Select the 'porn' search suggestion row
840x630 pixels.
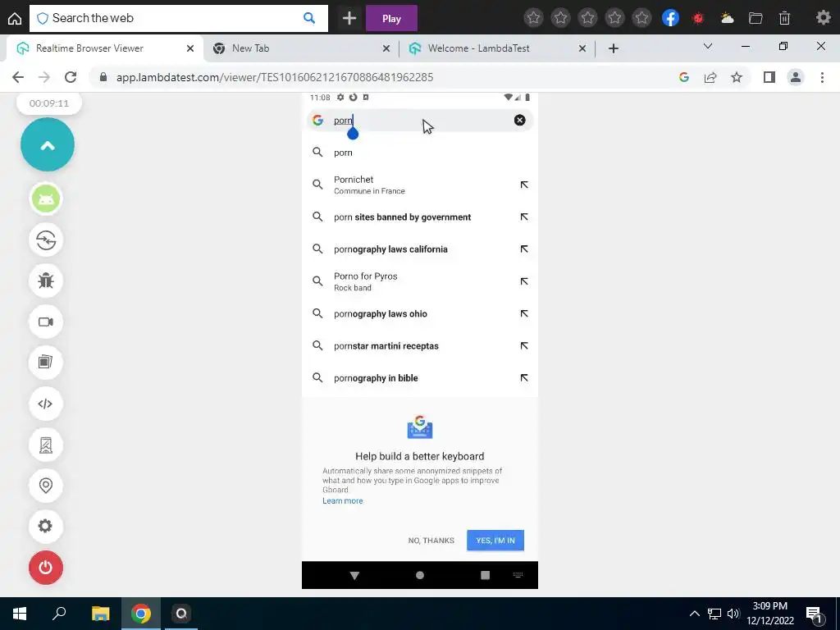click(420, 153)
